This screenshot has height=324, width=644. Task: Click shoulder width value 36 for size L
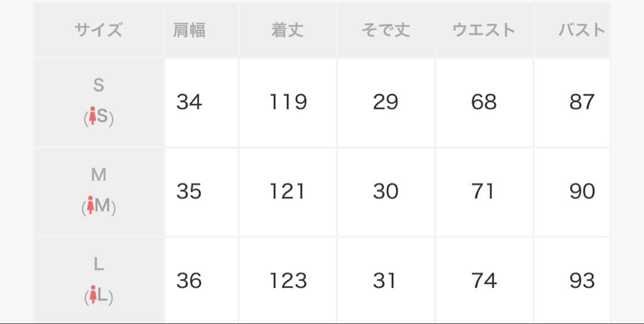(x=189, y=280)
